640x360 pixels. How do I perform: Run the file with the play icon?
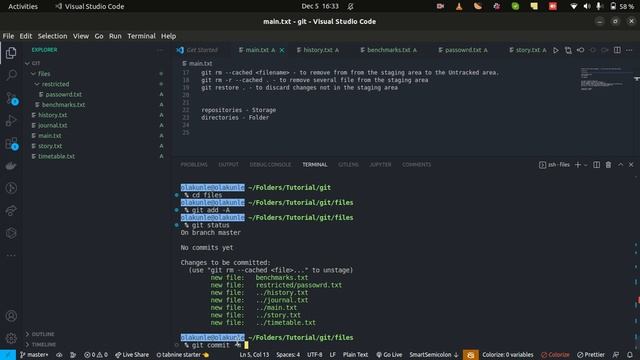pyautogui.click(x=556, y=50)
